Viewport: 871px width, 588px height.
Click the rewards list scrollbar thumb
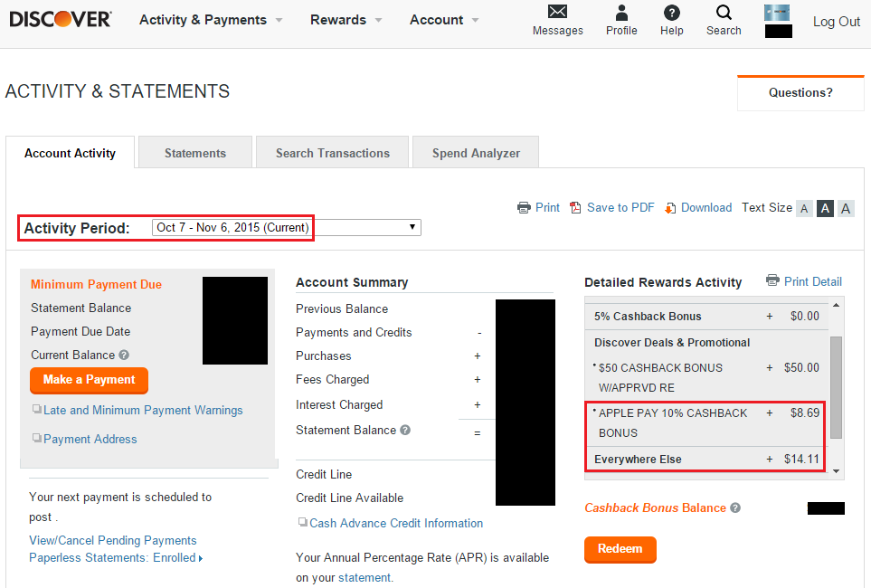pyautogui.click(x=836, y=387)
